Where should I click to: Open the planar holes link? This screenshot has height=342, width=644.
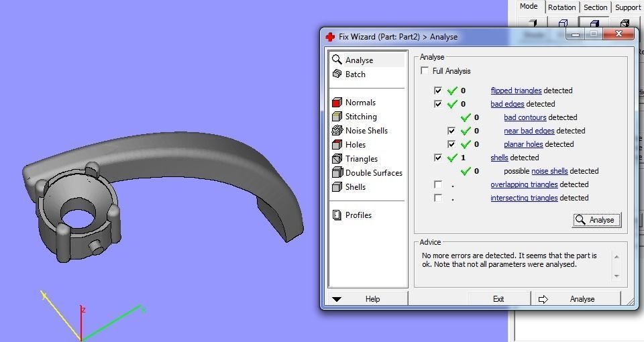coord(523,144)
